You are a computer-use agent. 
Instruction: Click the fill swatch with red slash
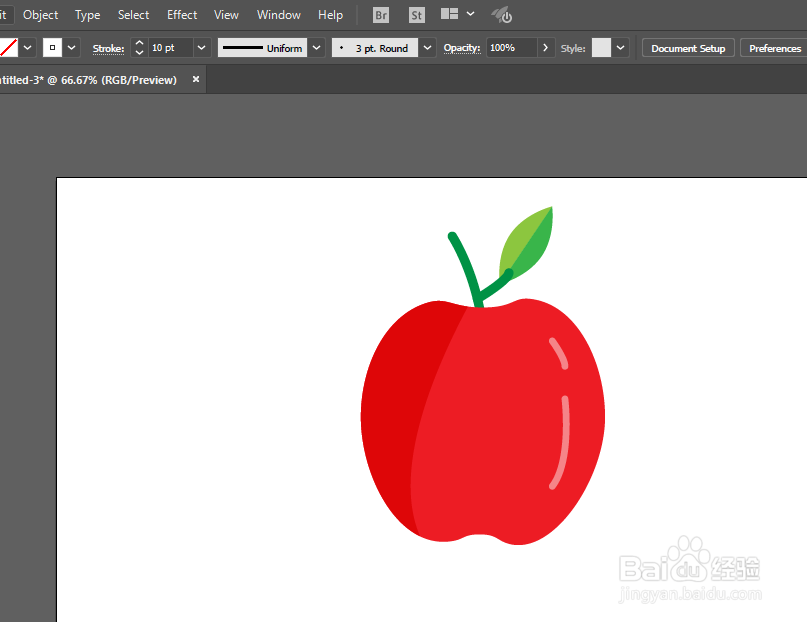coord(9,48)
